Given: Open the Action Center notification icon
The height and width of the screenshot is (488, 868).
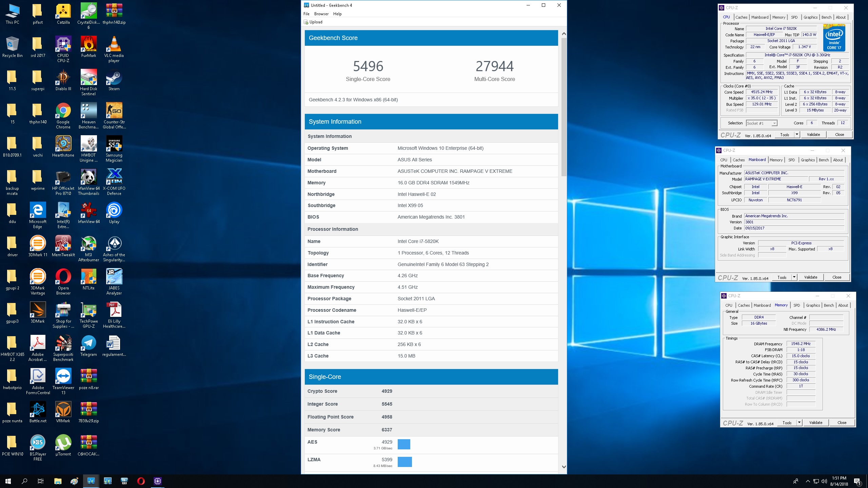Looking at the screenshot, I should [x=857, y=481].
